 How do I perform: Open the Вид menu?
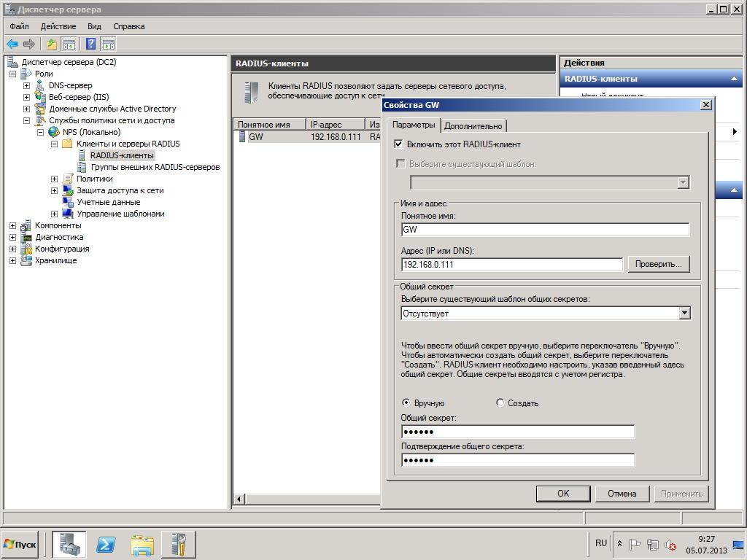tap(94, 26)
